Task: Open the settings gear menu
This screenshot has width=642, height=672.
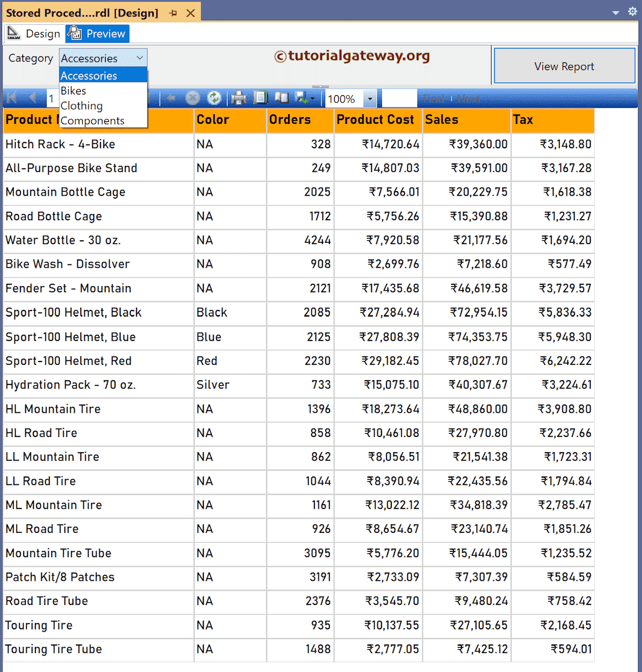Action: [x=633, y=11]
